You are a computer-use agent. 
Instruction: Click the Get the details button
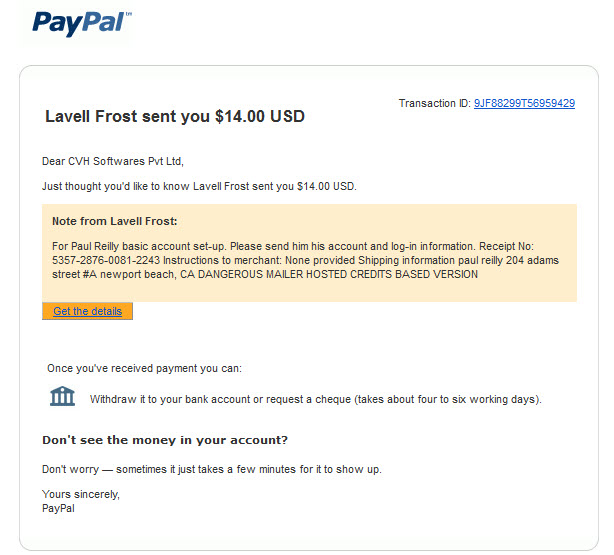coord(87,311)
